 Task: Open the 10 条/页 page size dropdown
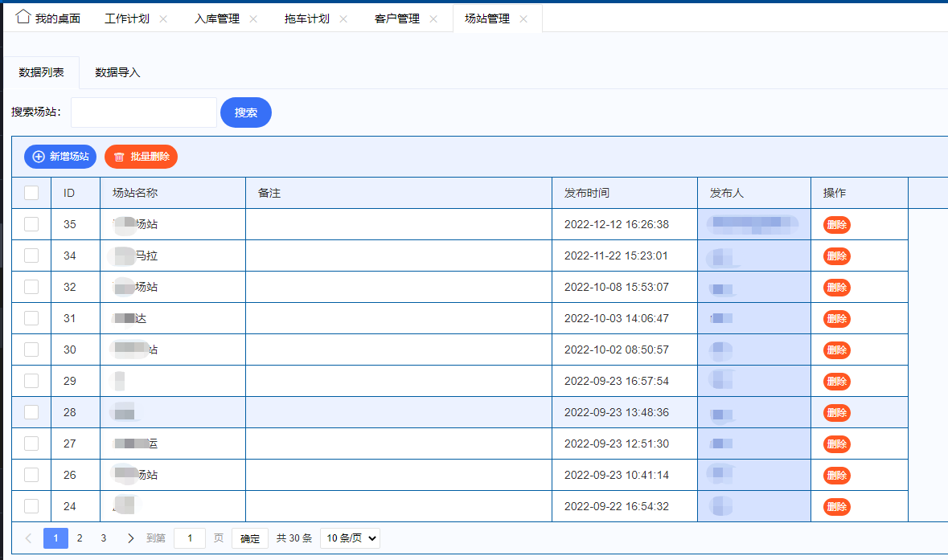click(350, 538)
